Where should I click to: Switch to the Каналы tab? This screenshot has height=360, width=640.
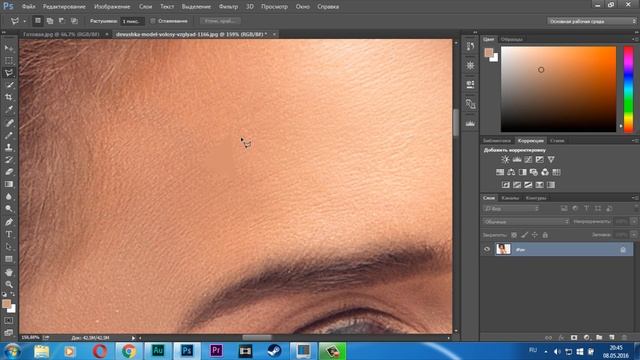510,198
